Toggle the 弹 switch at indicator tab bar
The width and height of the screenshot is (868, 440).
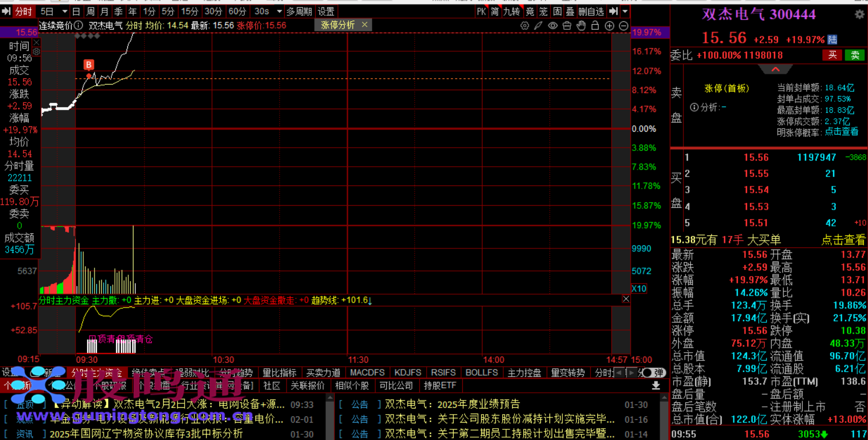(653, 373)
